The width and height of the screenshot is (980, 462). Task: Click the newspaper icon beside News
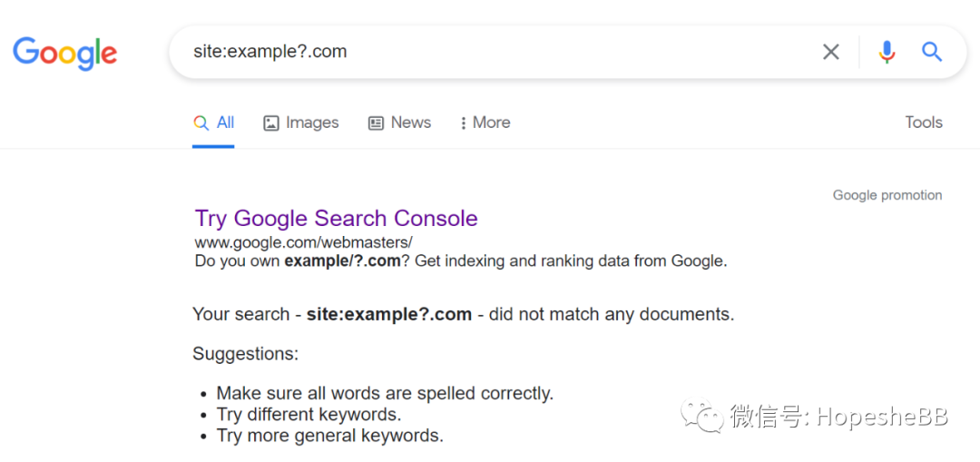pyautogui.click(x=376, y=123)
